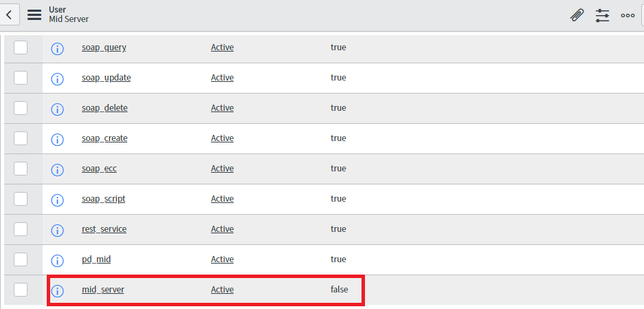The image size is (644, 309).
Task: Preview the soap_delete record info icon
Action: tap(58, 109)
